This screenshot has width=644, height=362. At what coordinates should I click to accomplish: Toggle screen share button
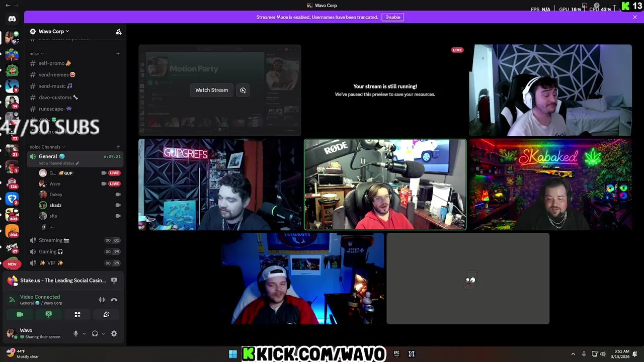coord(48,314)
